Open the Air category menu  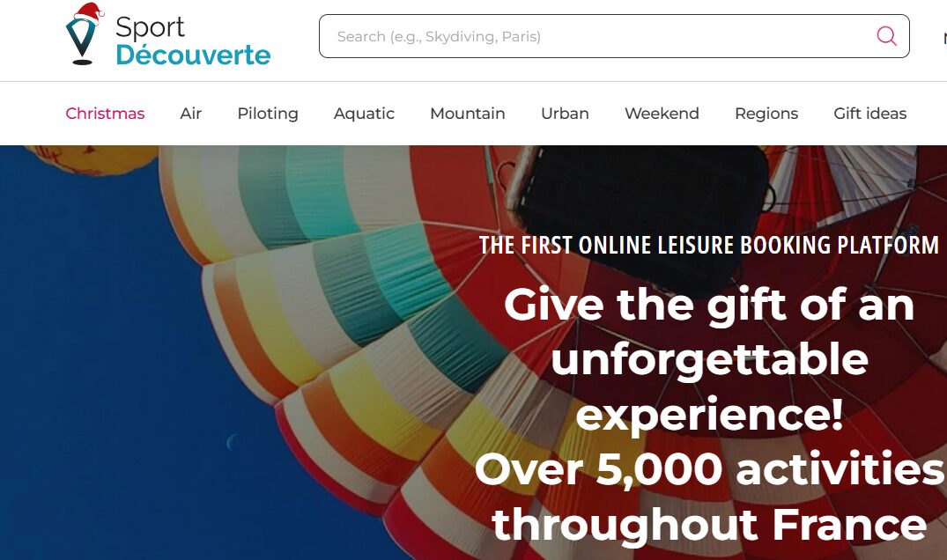191,114
